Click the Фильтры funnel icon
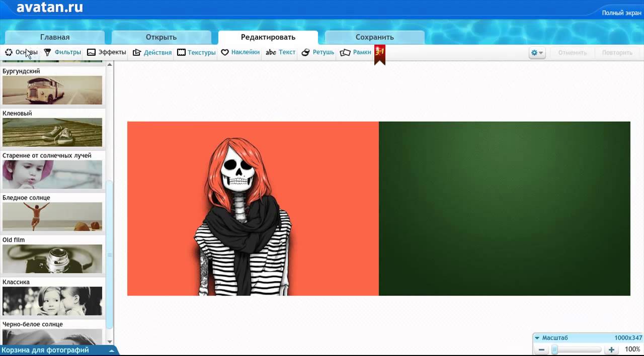644x356 pixels. (47, 52)
